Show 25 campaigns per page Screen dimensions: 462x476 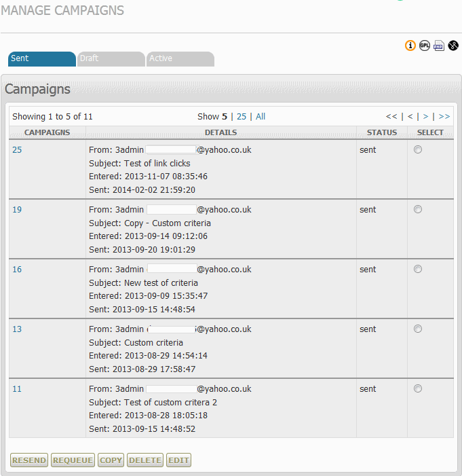click(242, 117)
